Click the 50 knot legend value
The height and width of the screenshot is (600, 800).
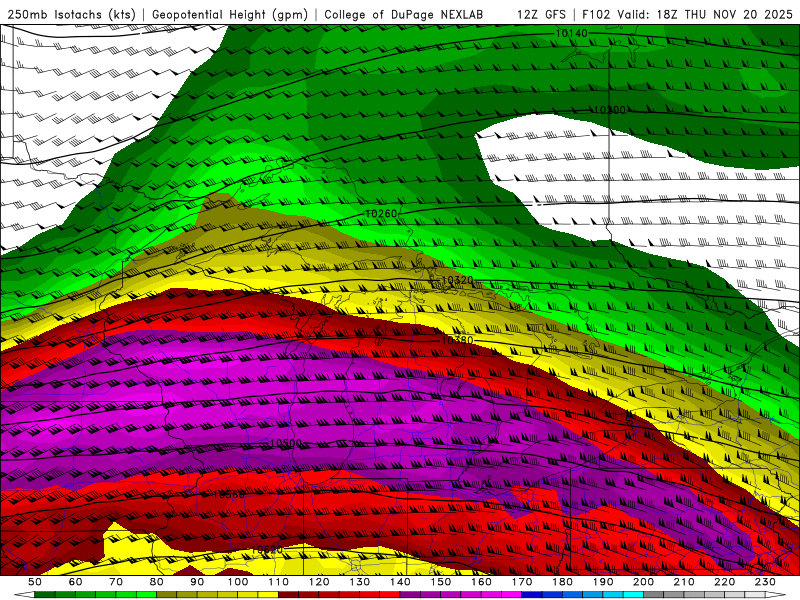35,582
